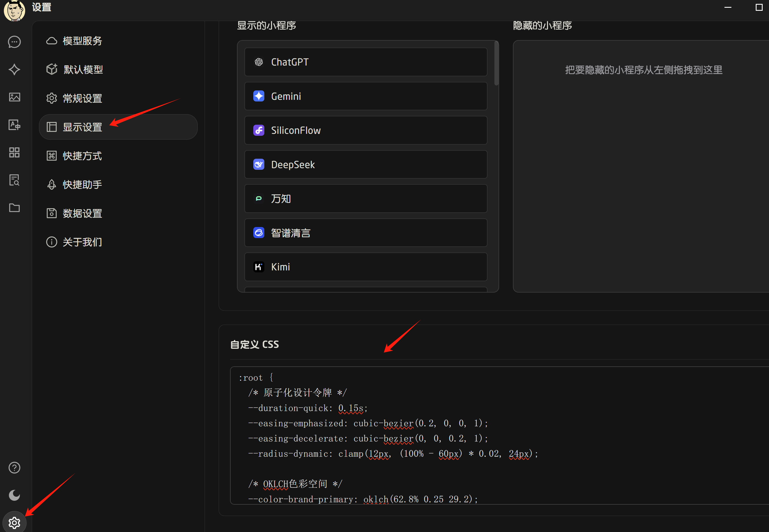Image resolution: width=769 pixels, height=532 pixels.
Task: Click the user avatar picture
Action: coord(14,11)
